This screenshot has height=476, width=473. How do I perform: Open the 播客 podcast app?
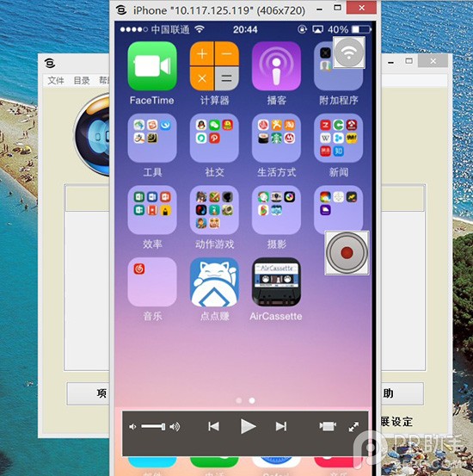pyautogui.click(x=276, y=66)
